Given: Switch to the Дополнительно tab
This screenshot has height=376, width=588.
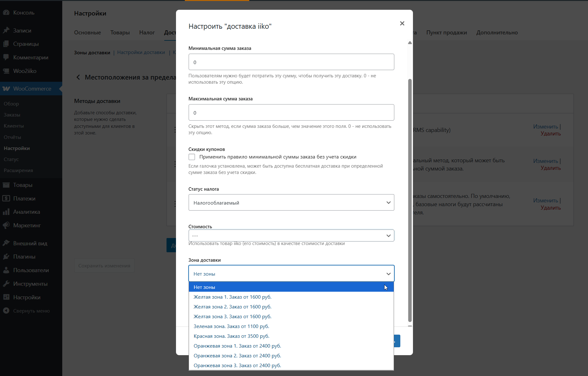Looking at the screenshot, I should [x=497, y=33].
